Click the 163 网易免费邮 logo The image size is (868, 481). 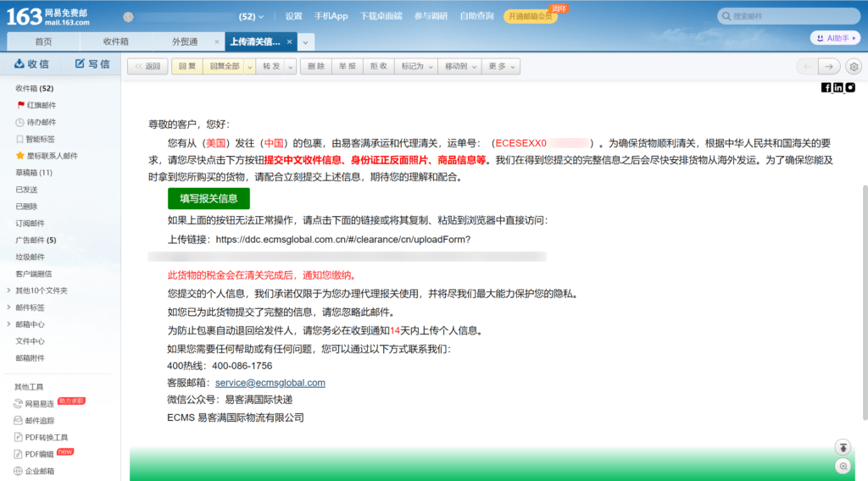tap(48, 17)
